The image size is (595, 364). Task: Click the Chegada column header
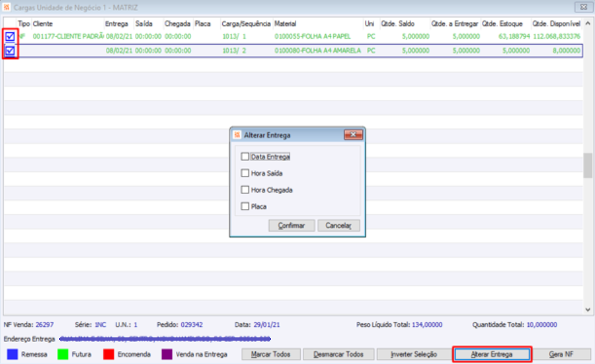click(178, 24)
